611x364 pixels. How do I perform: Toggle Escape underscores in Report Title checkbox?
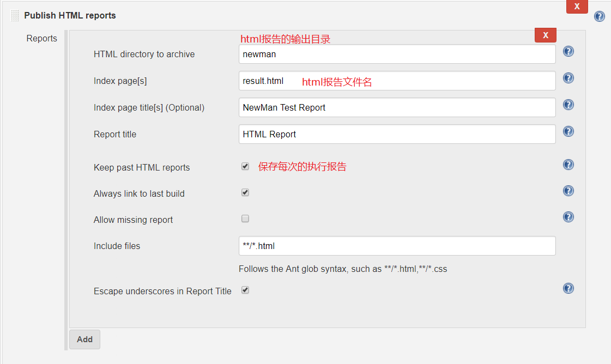pos(245,290)
